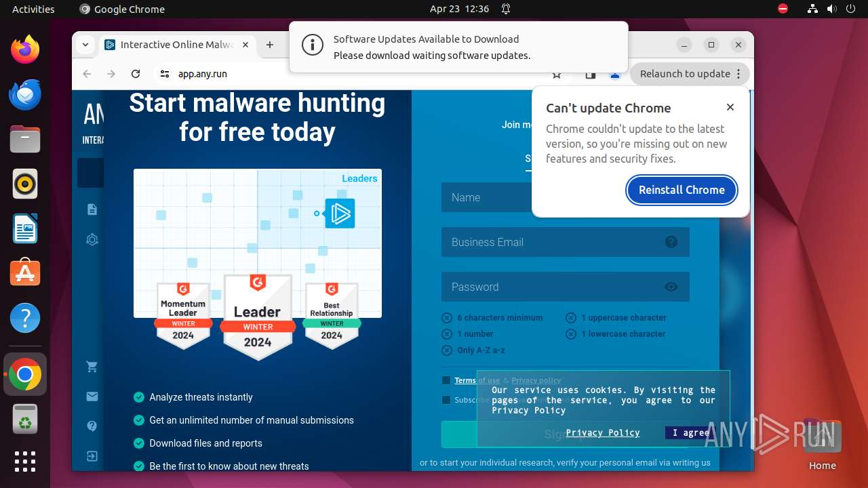Open Help icon in the dock
This screenshot has width=868, height=488.
[25, 318]
